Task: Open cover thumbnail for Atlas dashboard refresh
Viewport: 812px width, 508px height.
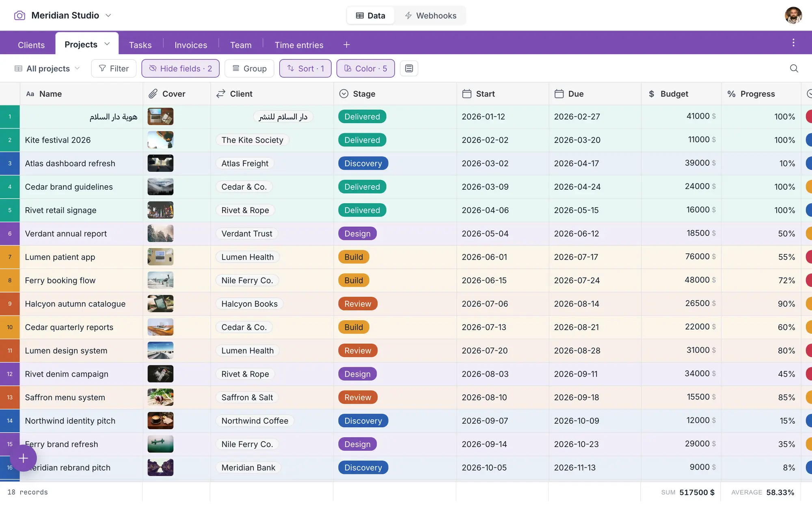Action: pyautogui.click(x=160, y=163)
